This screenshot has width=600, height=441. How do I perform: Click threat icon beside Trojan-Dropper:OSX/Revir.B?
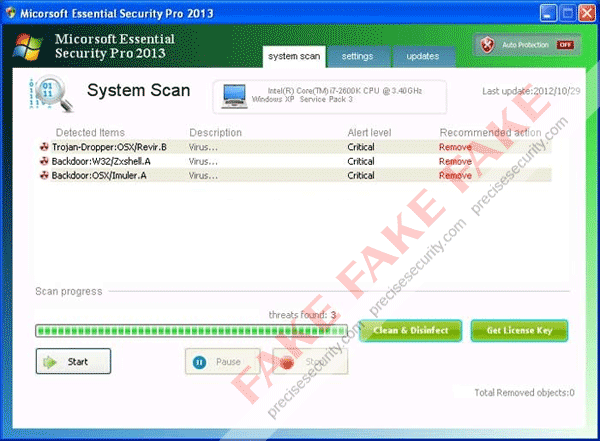[x=44, y=147]
